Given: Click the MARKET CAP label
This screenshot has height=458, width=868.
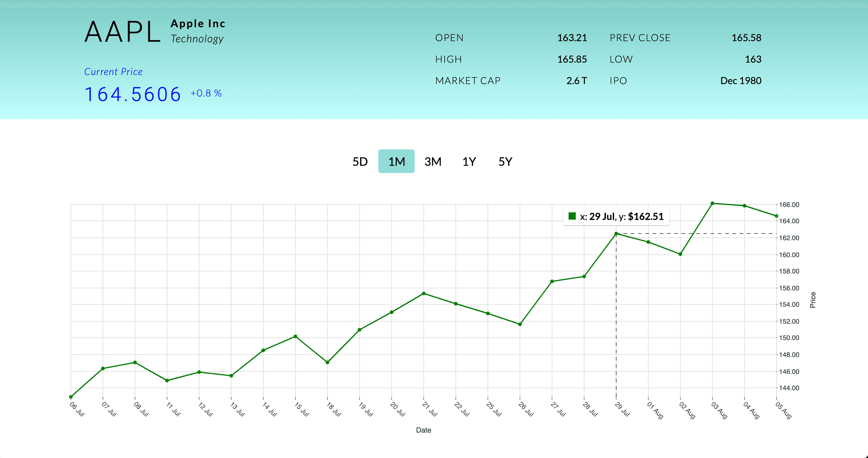Looking at the screenshot, I should click(468, 81).
